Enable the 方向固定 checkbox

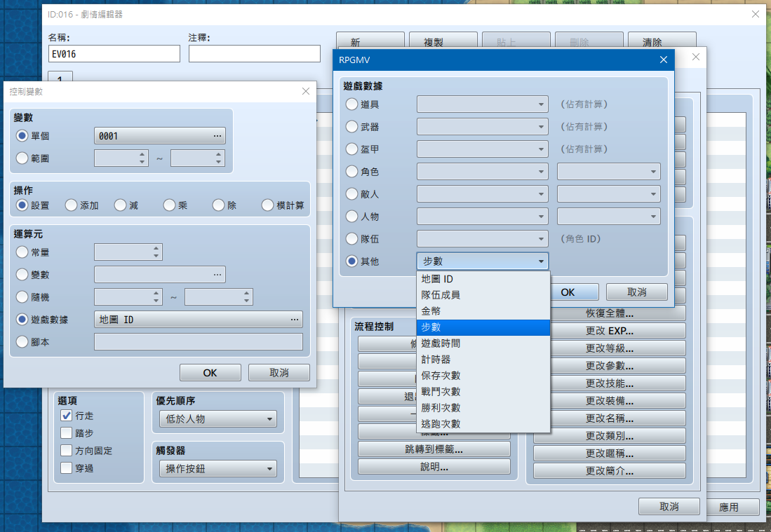pyautogui.click(x=67, y=451)
